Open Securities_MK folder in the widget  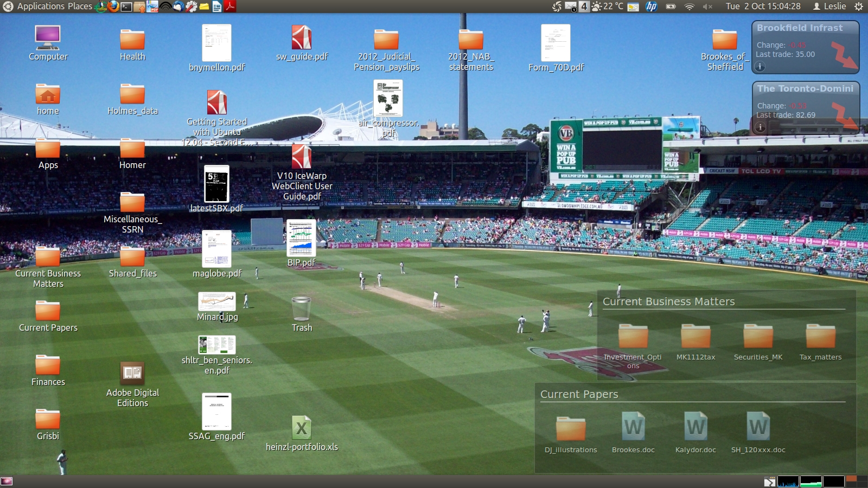coord(758,342)
